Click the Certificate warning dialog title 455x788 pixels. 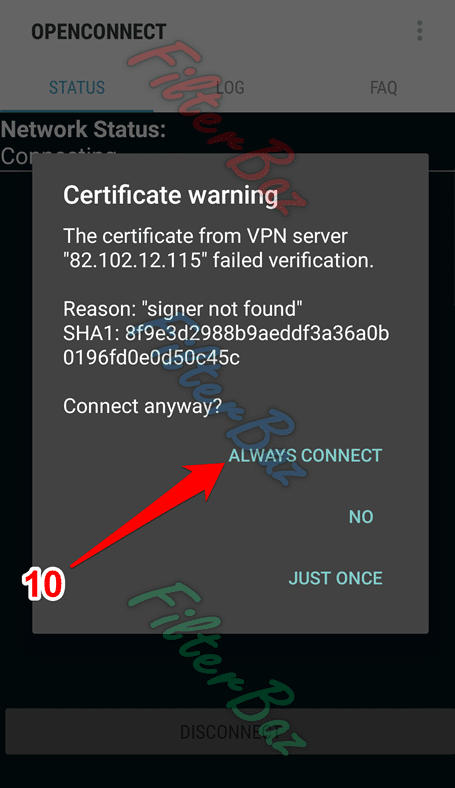coord(170,195)
